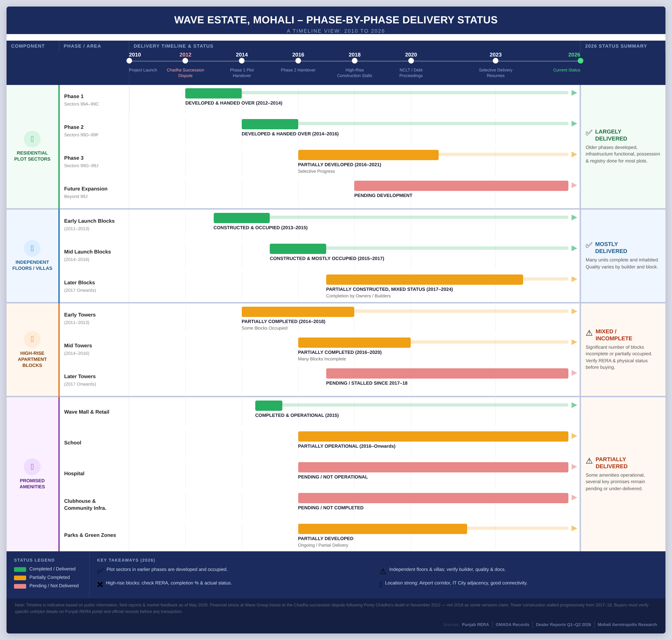Click the checkmark icon beside Largely Delivered

click(x=589, y=132)
